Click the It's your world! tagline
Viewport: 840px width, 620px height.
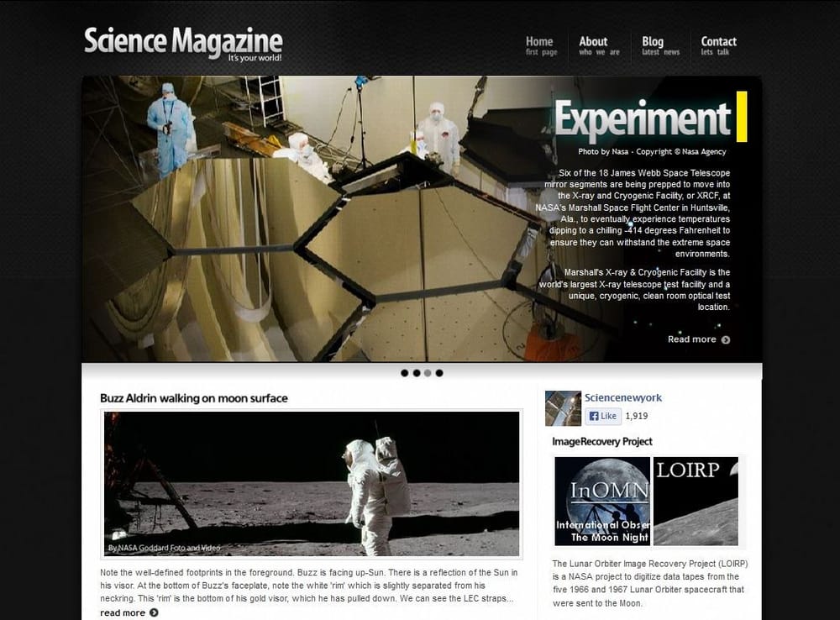[255, 58]
